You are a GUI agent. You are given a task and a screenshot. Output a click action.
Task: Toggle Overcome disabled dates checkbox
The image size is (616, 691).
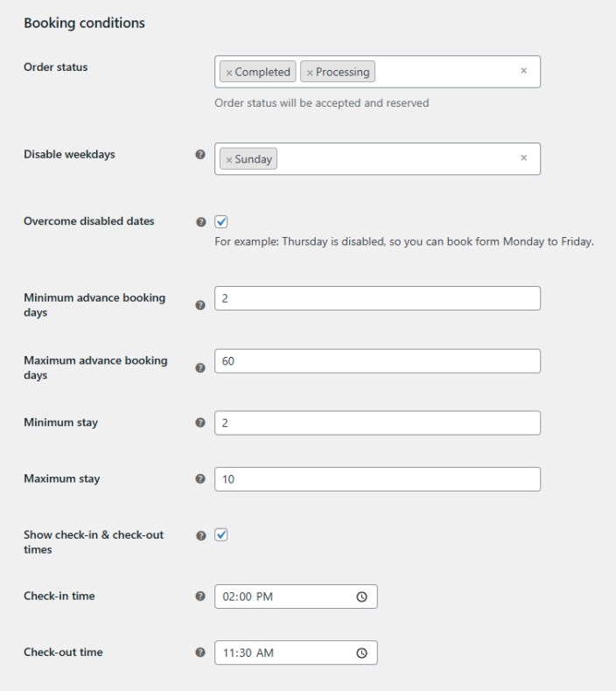221,221
